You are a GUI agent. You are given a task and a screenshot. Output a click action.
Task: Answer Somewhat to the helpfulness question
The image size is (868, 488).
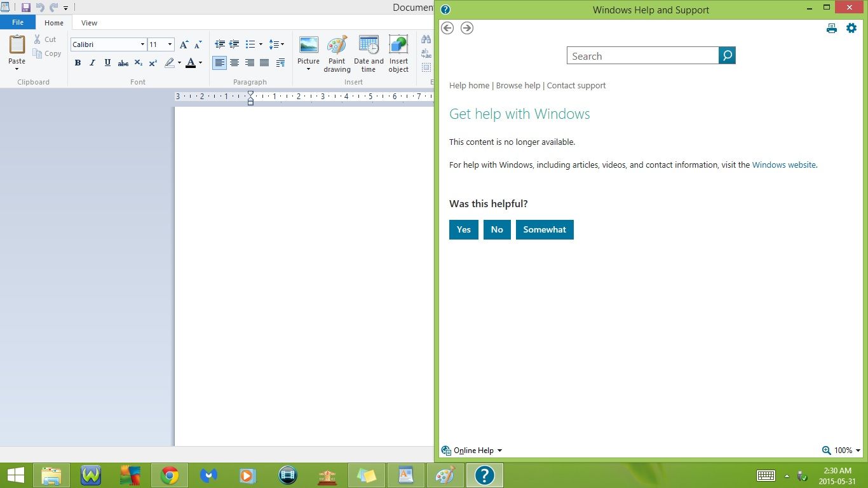click(x=545, y=229)
